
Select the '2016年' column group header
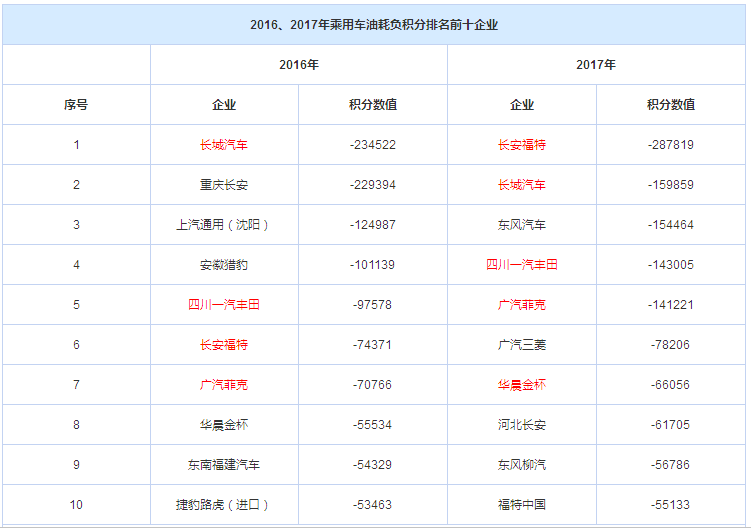pos(299,65)
